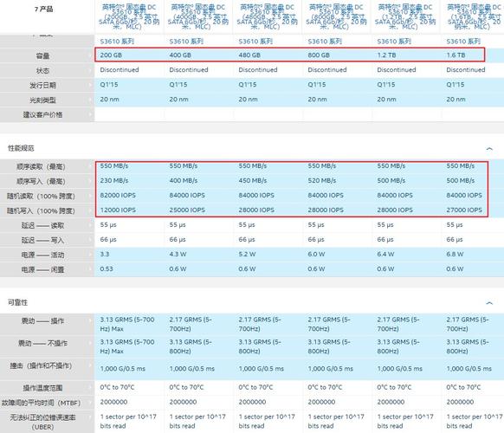Click the 5.2 W active power value
504x433 pixels.
(247, 255)
